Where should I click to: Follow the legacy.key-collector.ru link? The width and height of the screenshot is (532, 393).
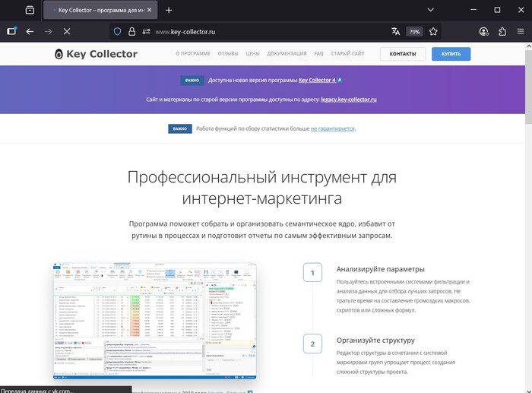pos(349,100)
